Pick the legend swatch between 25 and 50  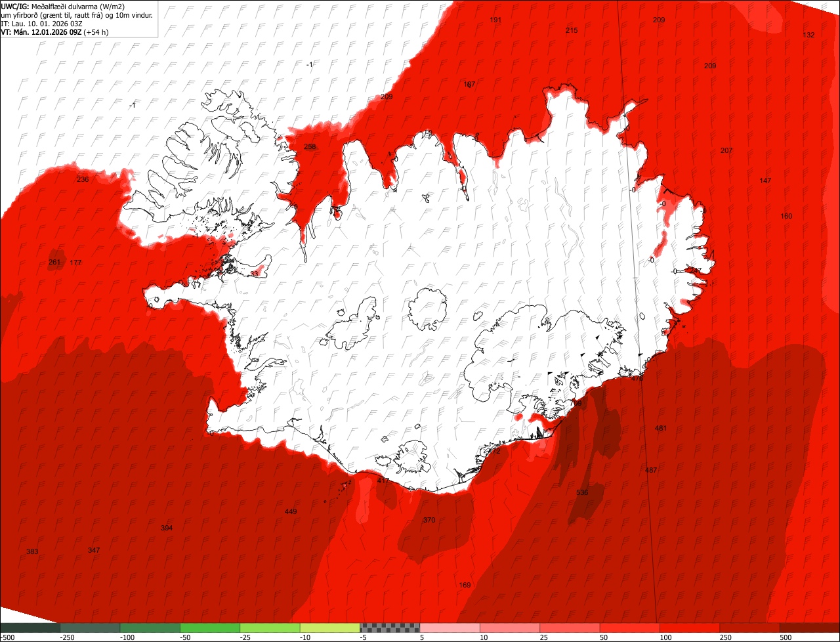(x=570, y=628)
